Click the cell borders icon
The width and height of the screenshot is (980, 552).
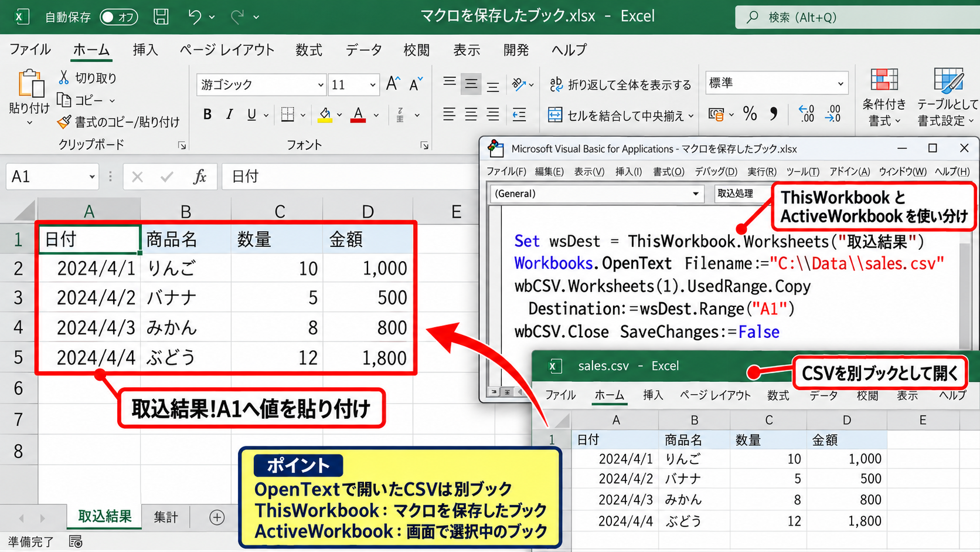point(288,114)
